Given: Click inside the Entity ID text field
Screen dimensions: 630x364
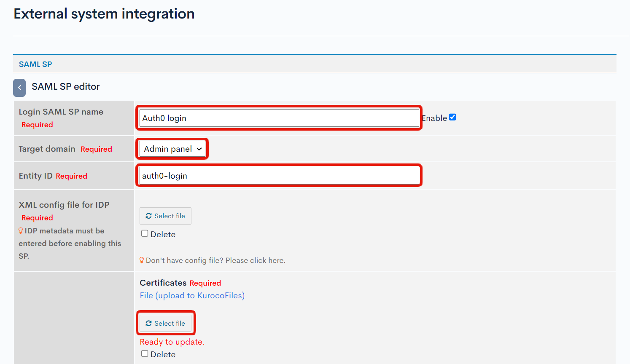Looking at the screenshot, I should pyautogui.click(x=278, y=175).
